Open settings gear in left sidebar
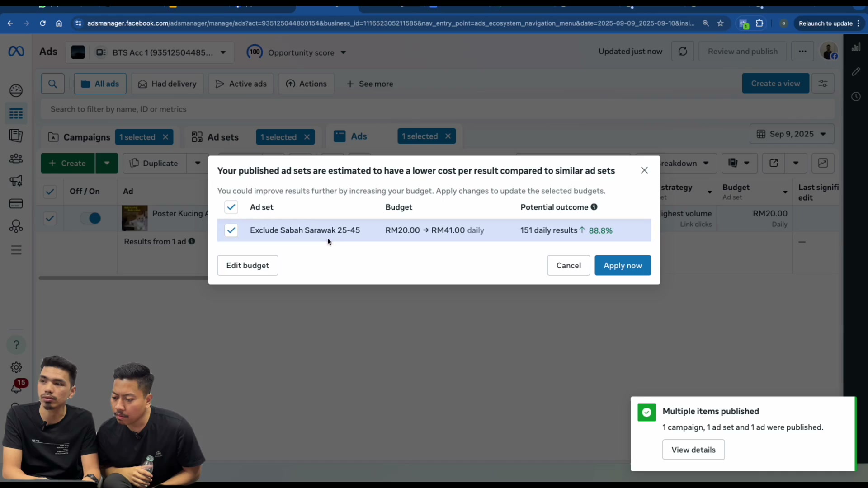The height and width of the screenshot is (488, 868). (16, 367)
